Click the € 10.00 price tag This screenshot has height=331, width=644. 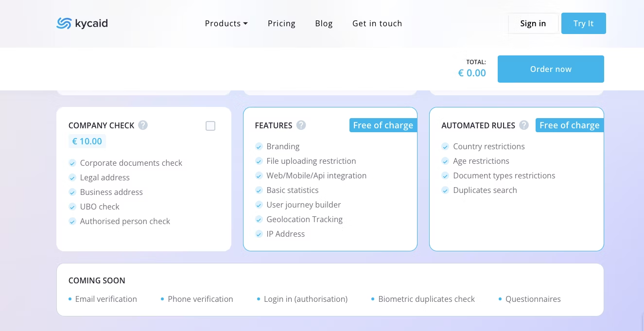[87, 141]
